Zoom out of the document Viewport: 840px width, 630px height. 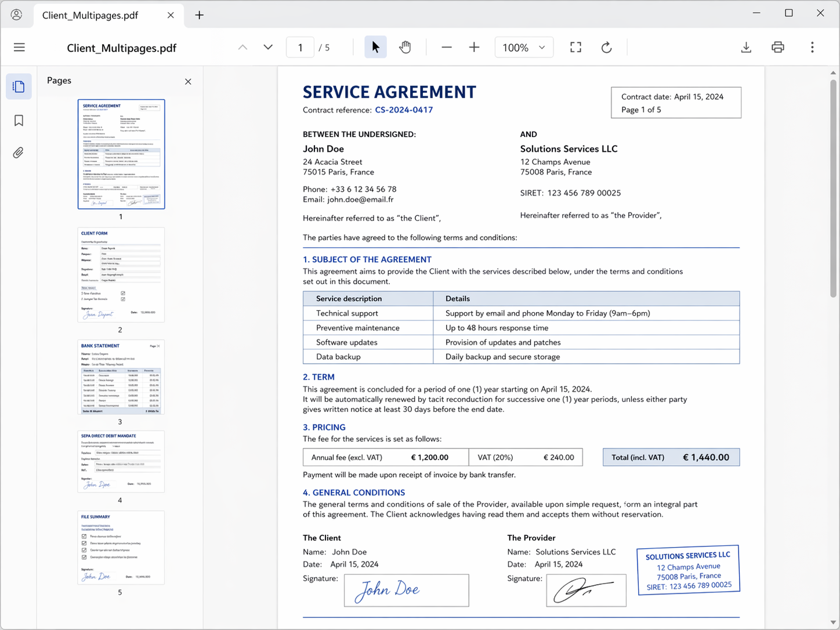[x=446, y=47]
